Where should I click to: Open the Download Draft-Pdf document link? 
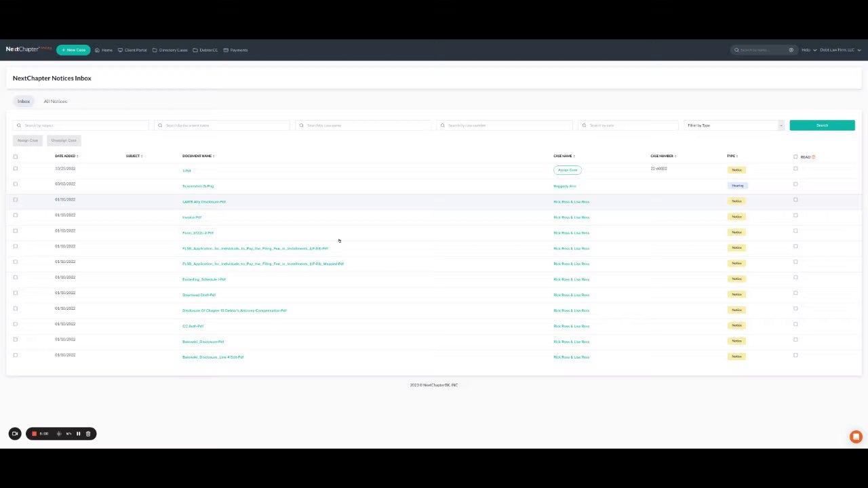[x=199, y=295]
